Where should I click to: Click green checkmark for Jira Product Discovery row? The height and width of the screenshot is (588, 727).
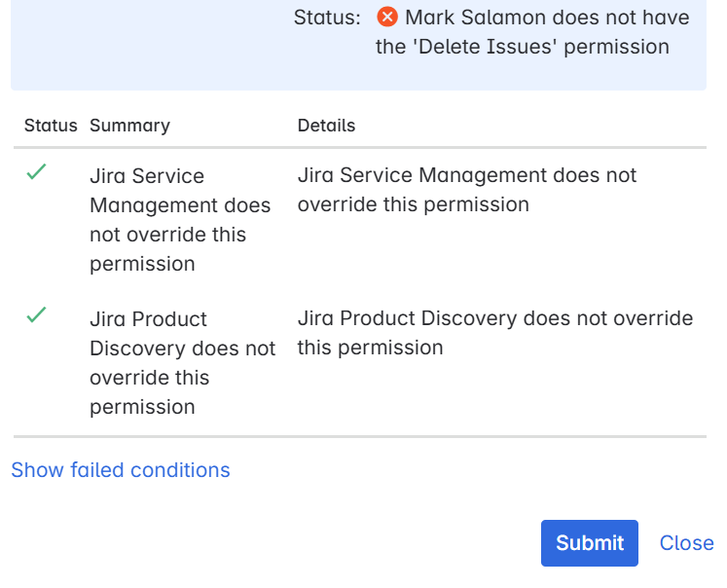[36, 315]
